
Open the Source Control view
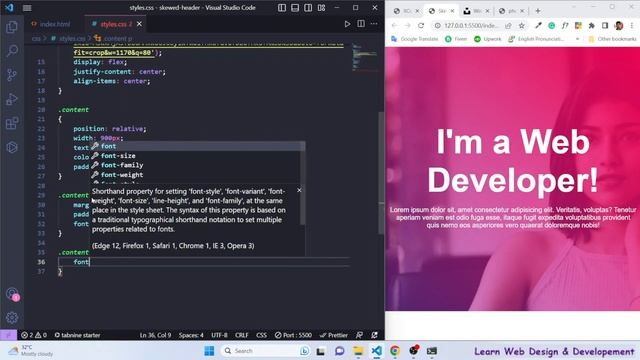pos(12,75)
